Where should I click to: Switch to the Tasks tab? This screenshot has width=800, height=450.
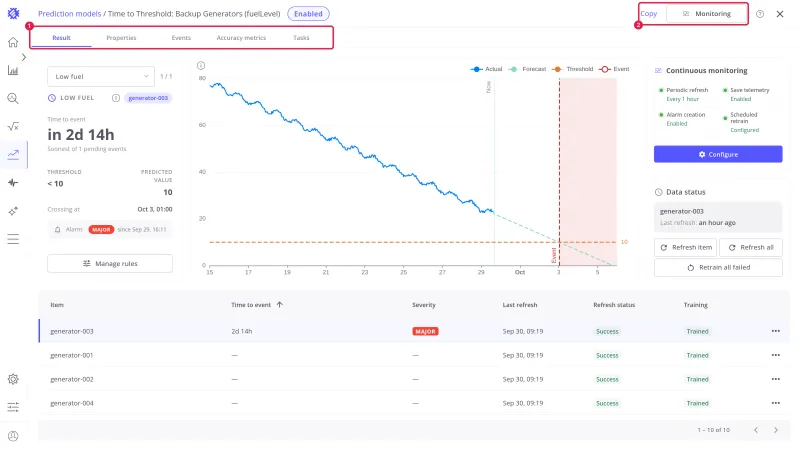click(301, 38)
